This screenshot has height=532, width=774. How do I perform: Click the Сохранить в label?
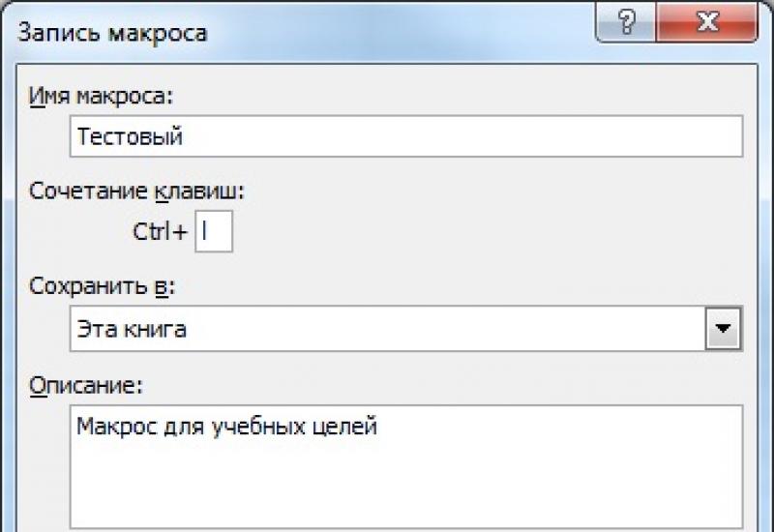[x=106, y=287]
